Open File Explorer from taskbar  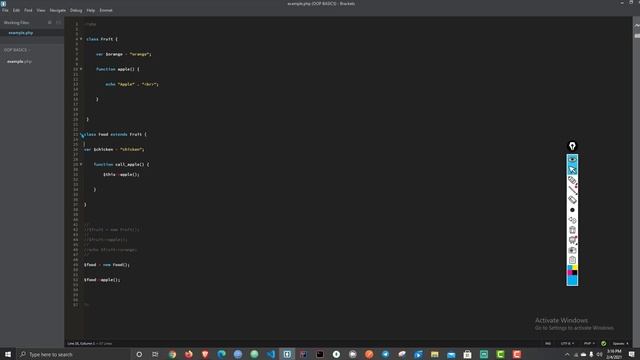click(x=434, y=354)
